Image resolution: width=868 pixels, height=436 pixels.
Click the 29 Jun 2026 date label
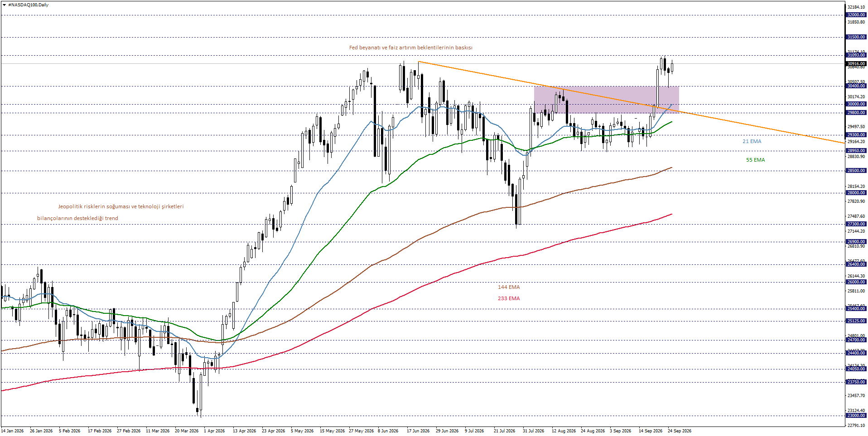[x=447, y=431]
